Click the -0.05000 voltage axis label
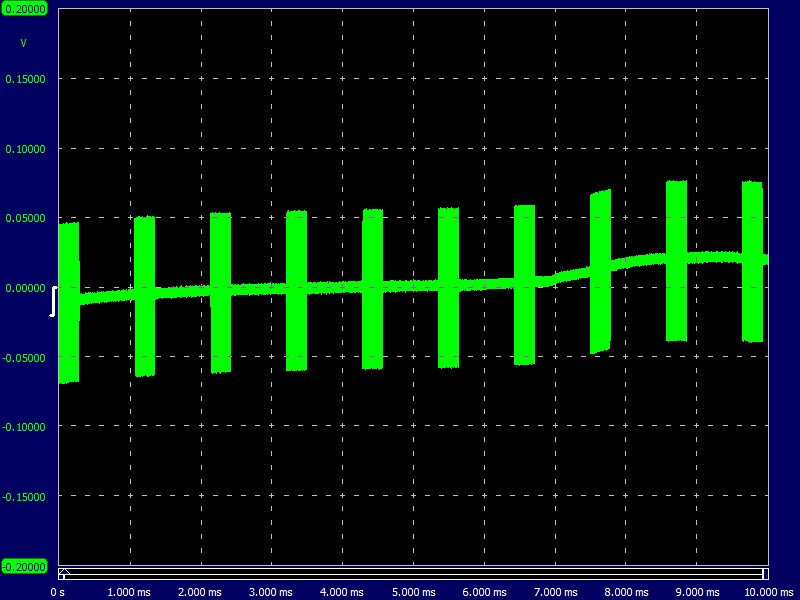The image size is (800, 600). point(23,358)
